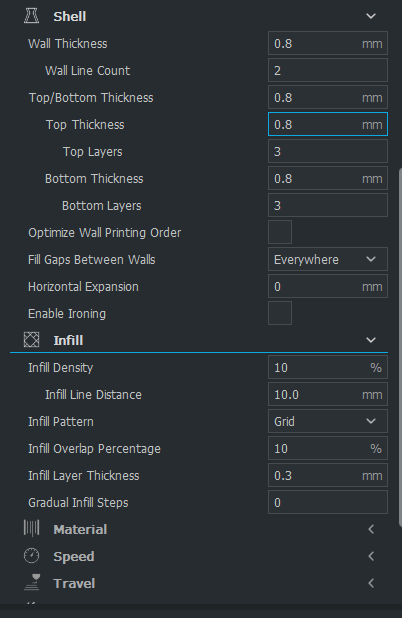Click the settings panel vertical scrollbar
Screen dimensions: 402x618
400,347
